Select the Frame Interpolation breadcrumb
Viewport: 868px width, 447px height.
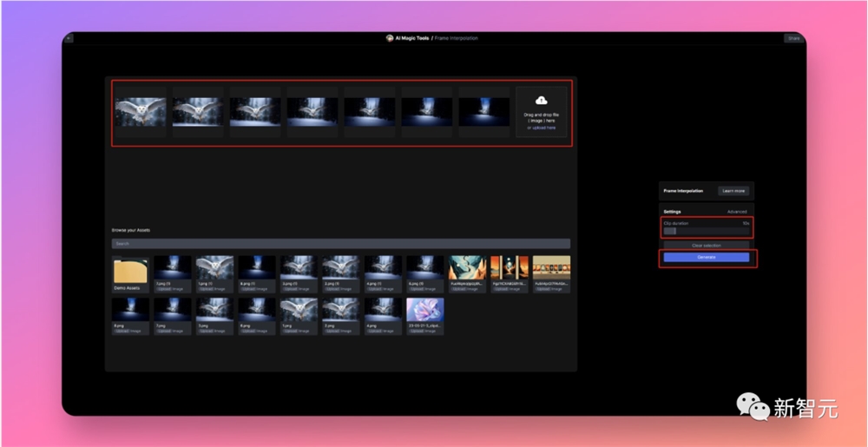(457, 38)
